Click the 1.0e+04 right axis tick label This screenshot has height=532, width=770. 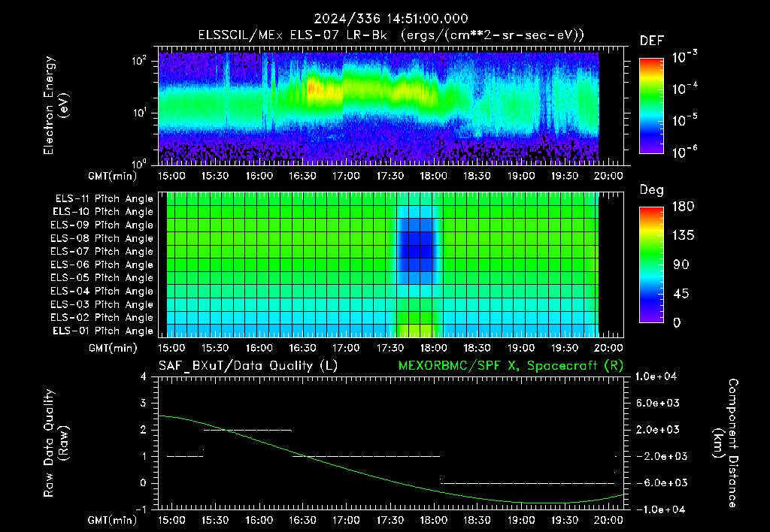656,377
